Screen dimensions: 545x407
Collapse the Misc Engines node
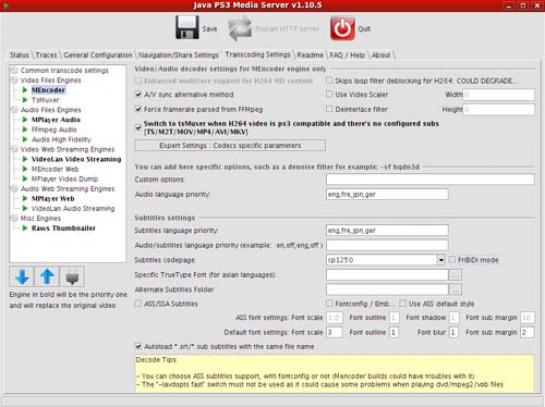(x=14, y=218)
